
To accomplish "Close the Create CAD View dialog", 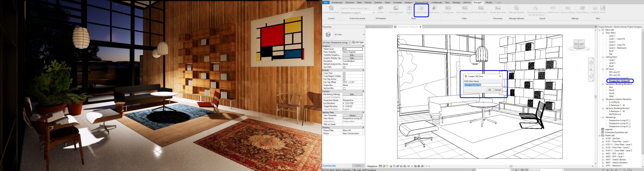I will point(500,76).
